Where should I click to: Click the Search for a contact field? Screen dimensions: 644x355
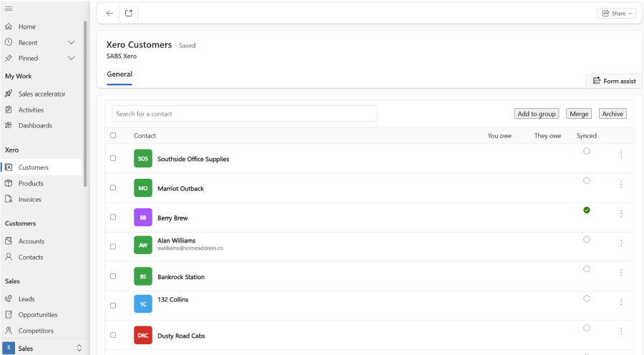click(244, 114)
